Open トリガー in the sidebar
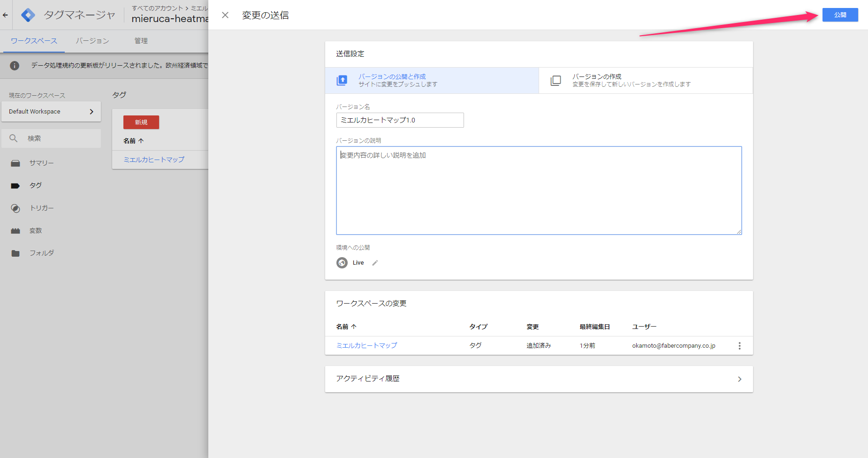This screenshot has width=868, height=458. (42, 208)
